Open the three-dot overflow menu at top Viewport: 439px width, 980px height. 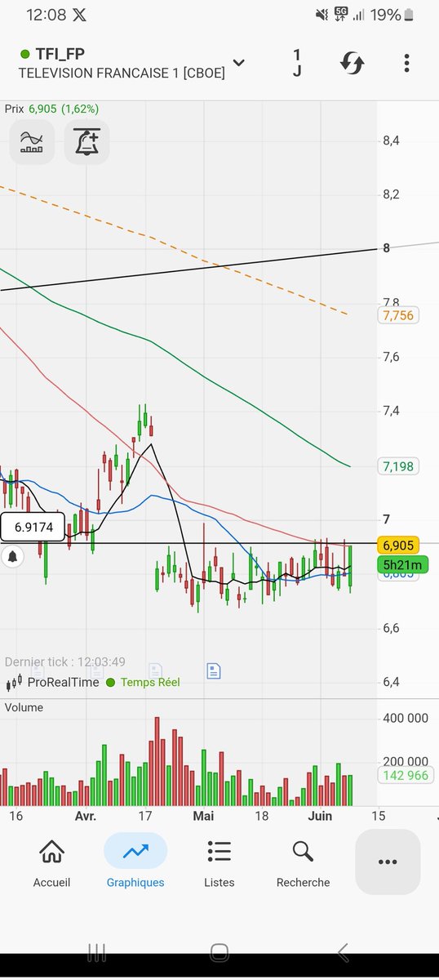pos(406,64)
